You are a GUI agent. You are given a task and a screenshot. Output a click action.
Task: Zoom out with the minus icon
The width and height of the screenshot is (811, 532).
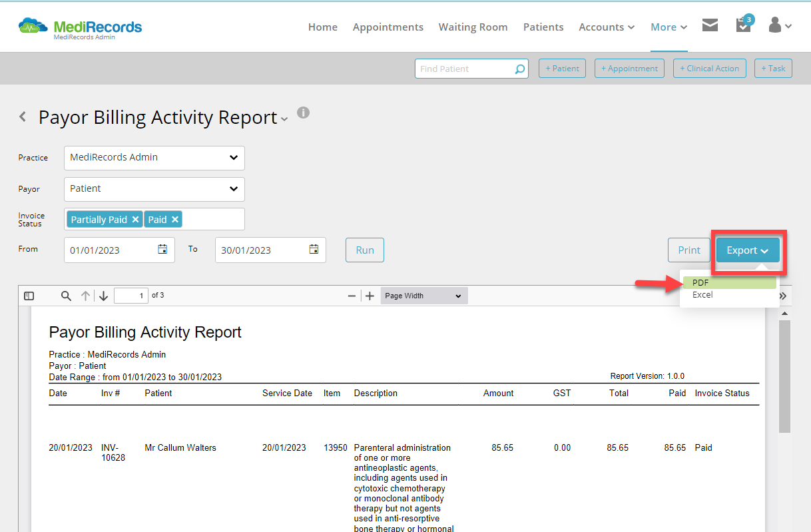point(352,296)
